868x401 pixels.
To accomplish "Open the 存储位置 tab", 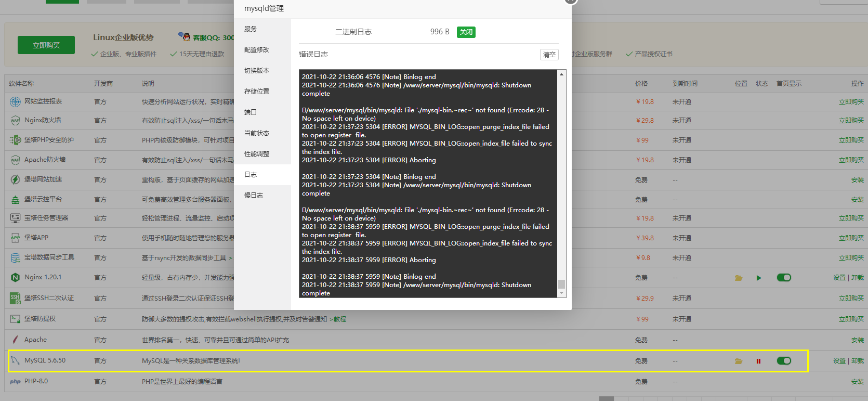I will (x=262, y=92).
